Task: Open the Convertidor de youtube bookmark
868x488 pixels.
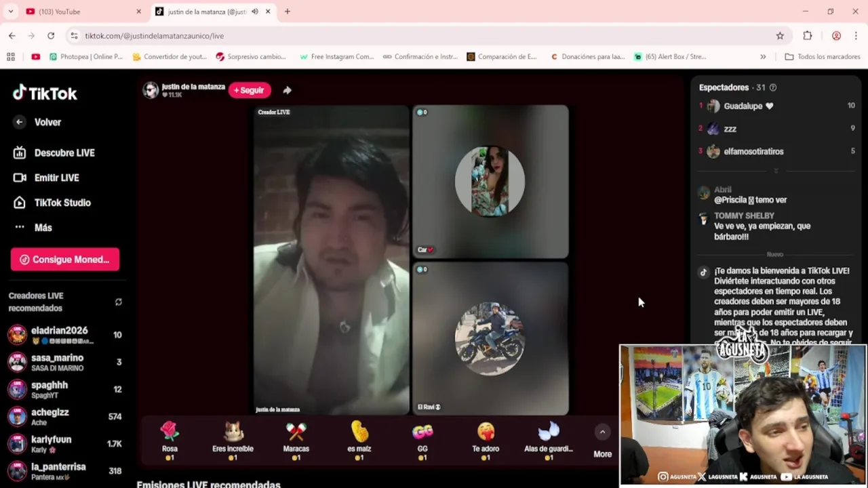Action: pos(170,57)
